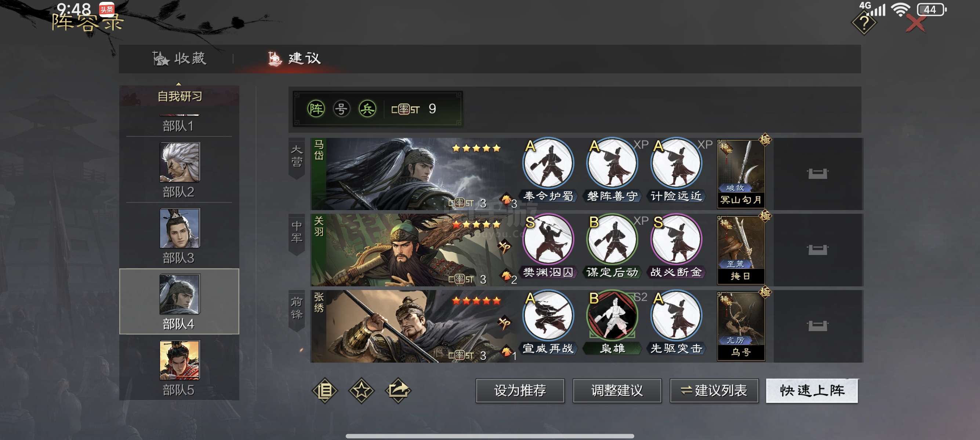Image resolution: width=980 pixels, height=440 pixels.
Task: Select 部队5 red-armored general portrait
Action: pos(179,359)
